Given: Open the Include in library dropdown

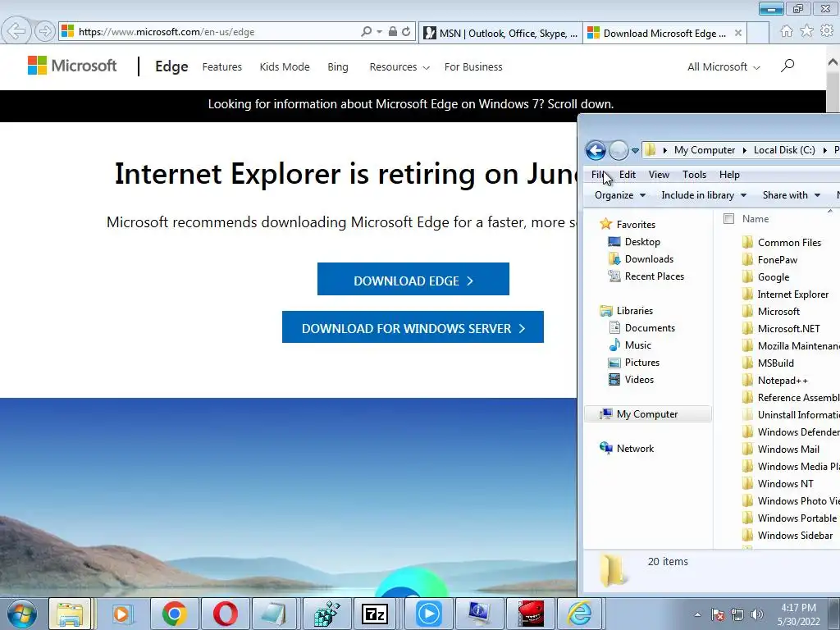Looking at the screenshot, I should pyautogui.click(x=704, y=195).
